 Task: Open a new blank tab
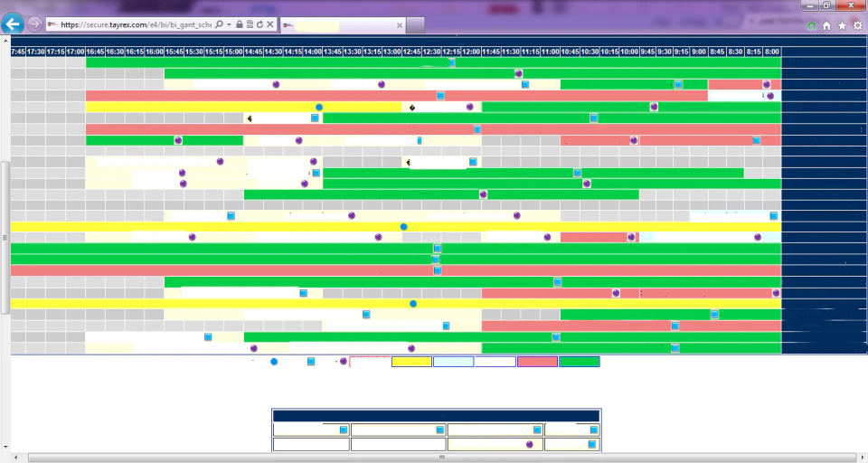click(x=416, y=25)
